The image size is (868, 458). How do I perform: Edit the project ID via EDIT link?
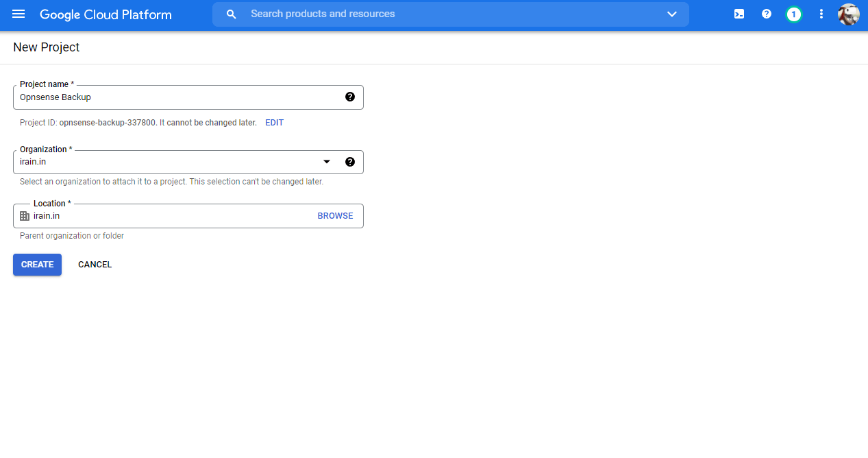click(x=274, y=123)
